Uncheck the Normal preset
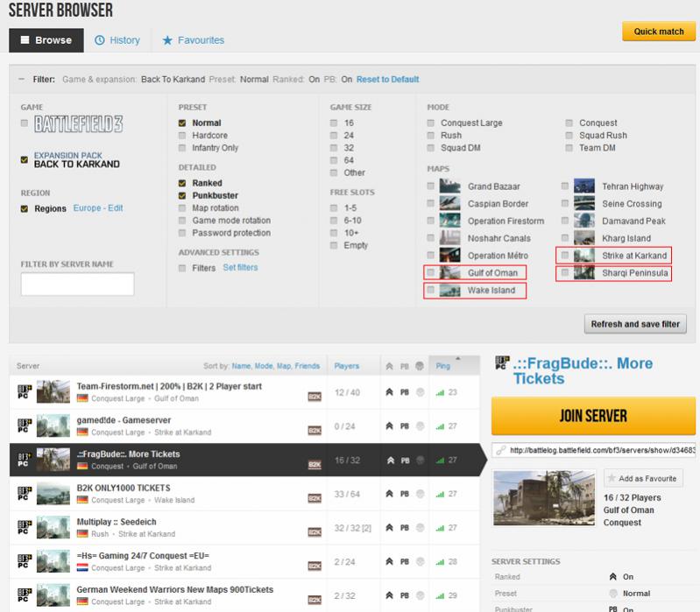700x612 pixels. (182, 123)
